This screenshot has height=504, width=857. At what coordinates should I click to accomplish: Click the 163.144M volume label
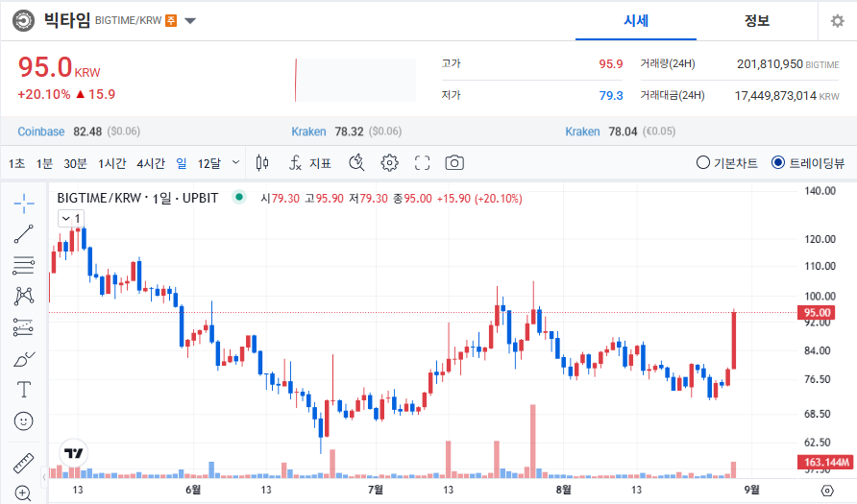825,462
